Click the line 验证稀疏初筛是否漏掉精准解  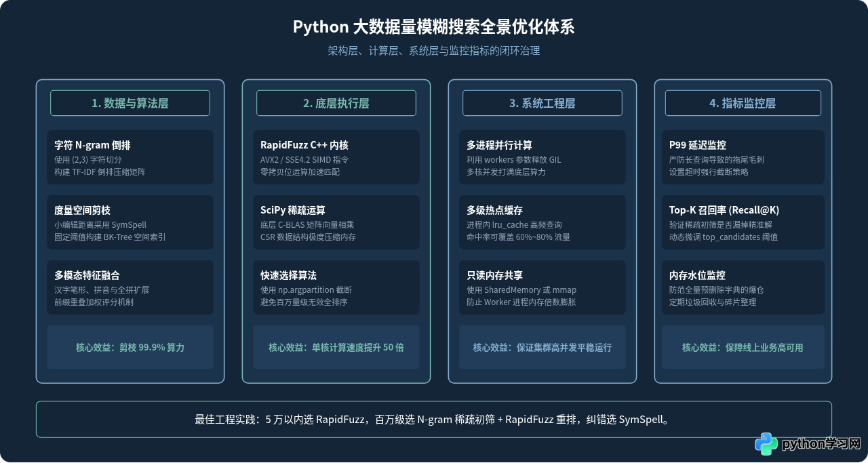point(721,225)
